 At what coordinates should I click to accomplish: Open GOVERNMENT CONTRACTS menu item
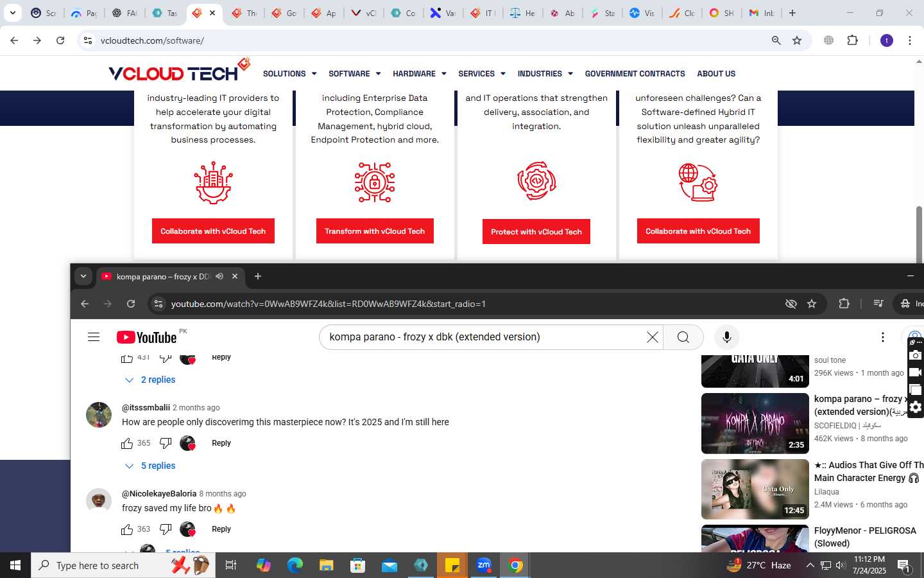(635, 74)
